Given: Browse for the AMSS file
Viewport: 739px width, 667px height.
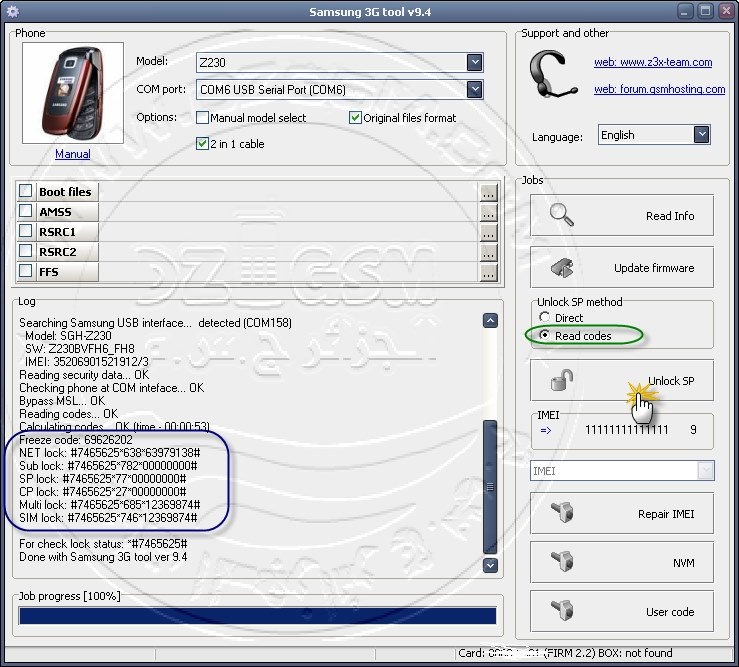Looking at the screenshot, I should [489, 212].
